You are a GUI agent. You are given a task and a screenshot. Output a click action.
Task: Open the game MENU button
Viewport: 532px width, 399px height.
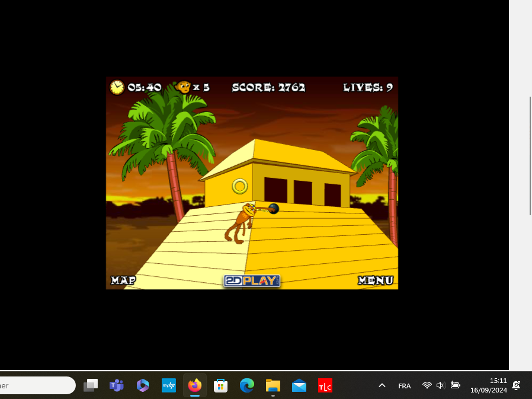pyautogui.click(x=376, y=280)
